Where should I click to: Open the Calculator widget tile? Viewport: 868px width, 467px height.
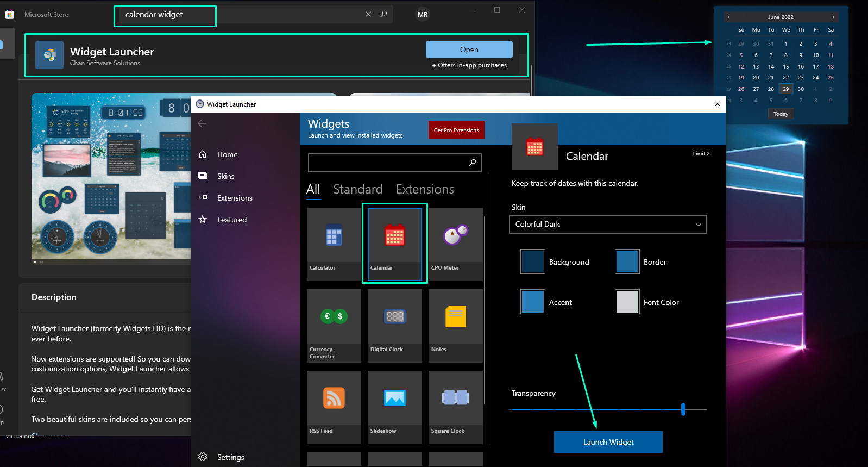[334, 244]
